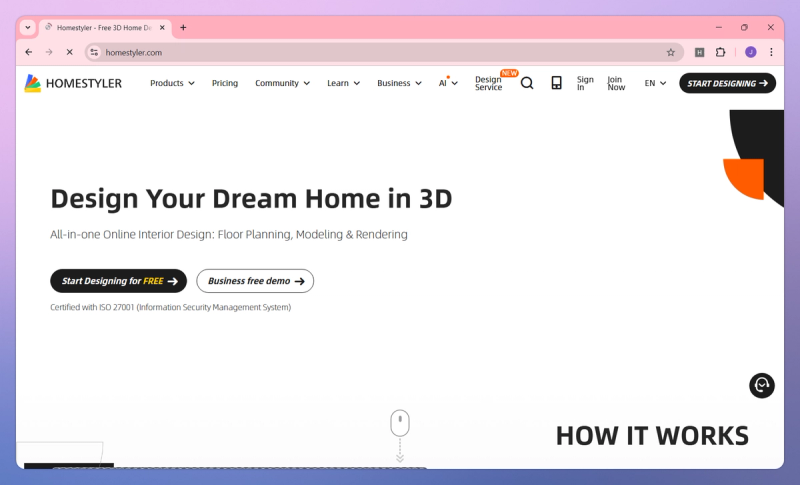Expand the Business menu
This screenshot has width=800, height=485.
pos(399,83)
